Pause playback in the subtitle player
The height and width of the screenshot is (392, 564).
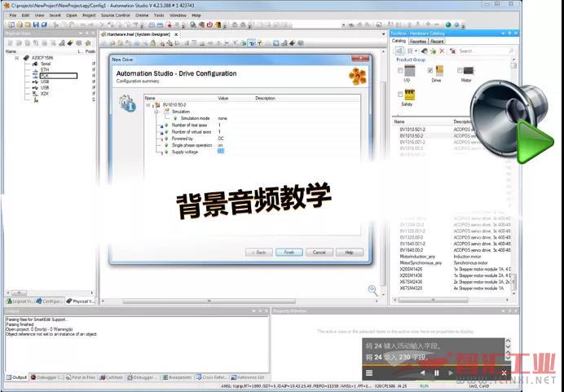pyautogui.click(x=437, y=373)
